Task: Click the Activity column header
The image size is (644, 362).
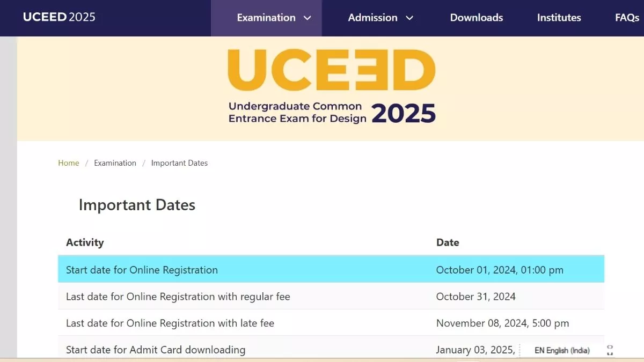Action: pyautogui.click(x=85, y=242)
